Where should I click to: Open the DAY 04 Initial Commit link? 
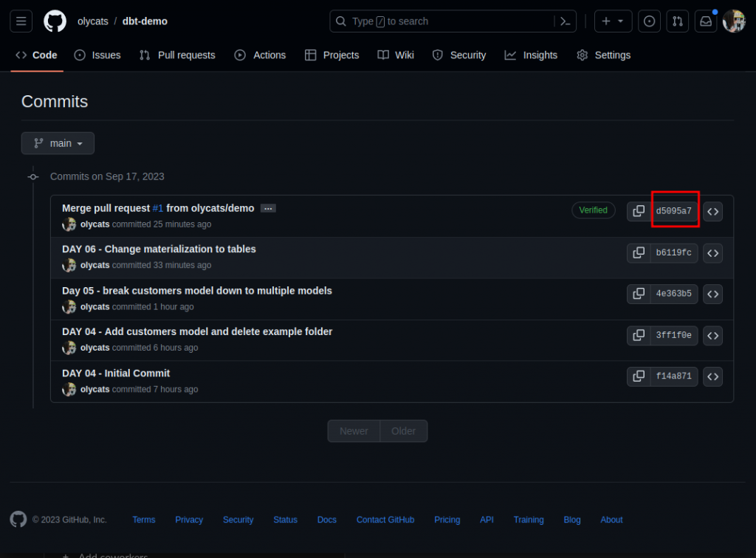pyautogui.click(x=116, y=373)
